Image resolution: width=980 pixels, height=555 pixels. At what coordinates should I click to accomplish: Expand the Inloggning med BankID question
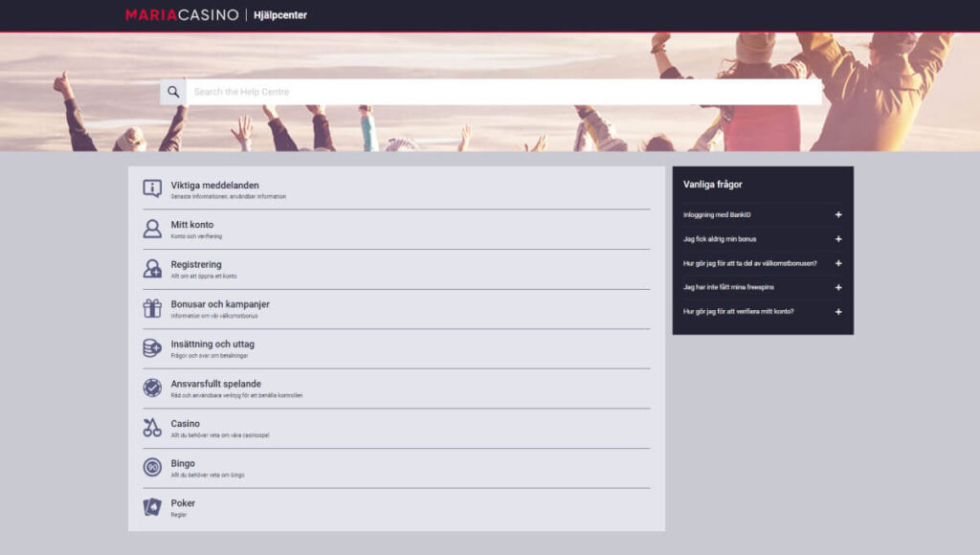838,214
